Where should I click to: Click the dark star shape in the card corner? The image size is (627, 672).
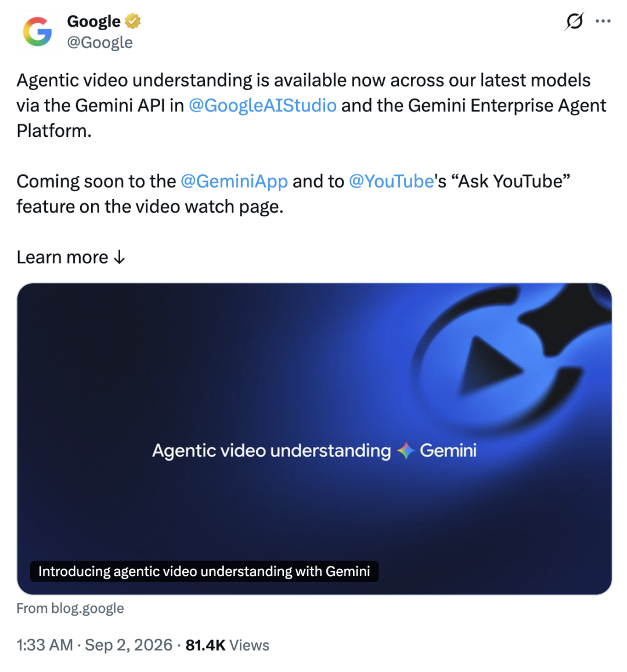tap(564, 320)
